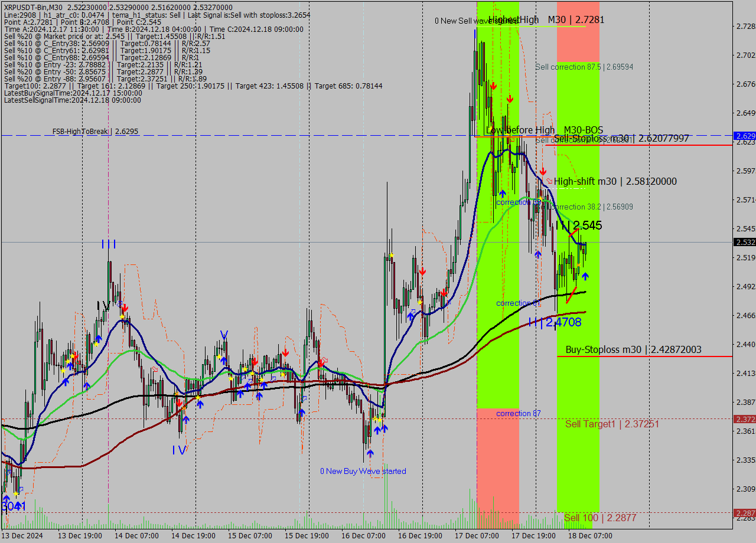Click the 2.728 price level on the axis
756x543 pixels.
pyautogui.click(x=745, y=26)
